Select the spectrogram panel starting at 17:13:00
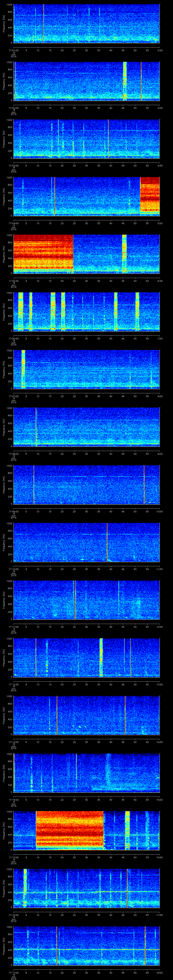The width and height of the screenshot is (173, 980). click(x=87, y=715)
